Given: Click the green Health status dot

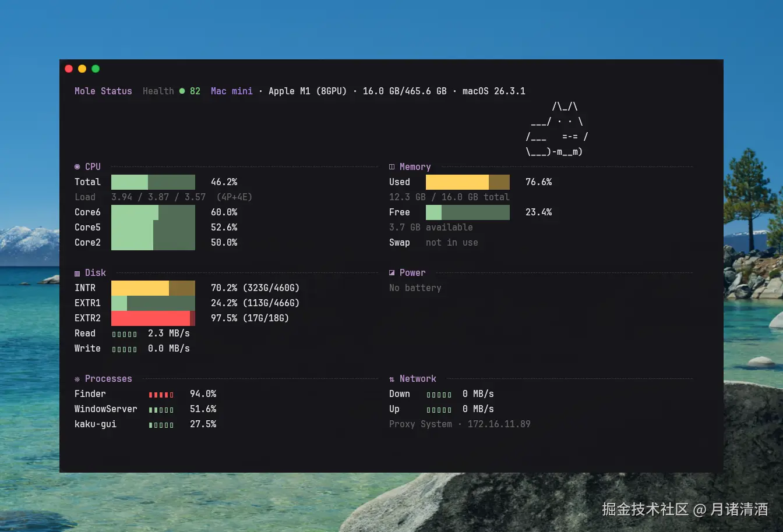Looking at the screenshot, I should [182, 91].
